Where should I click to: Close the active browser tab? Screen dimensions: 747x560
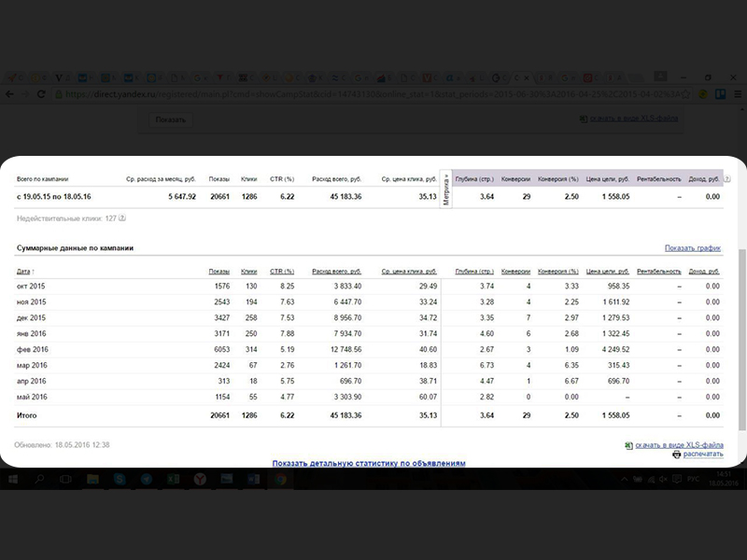tap(527, 77)
